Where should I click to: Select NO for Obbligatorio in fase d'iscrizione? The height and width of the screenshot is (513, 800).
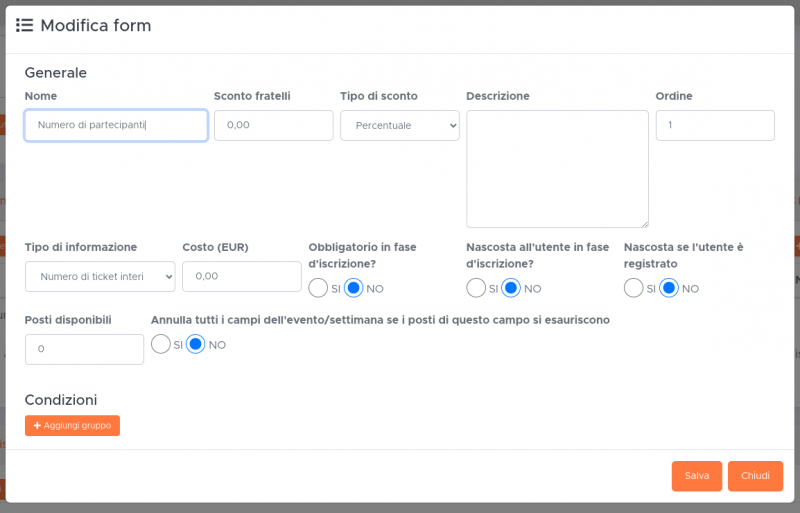tap(353, 288)
